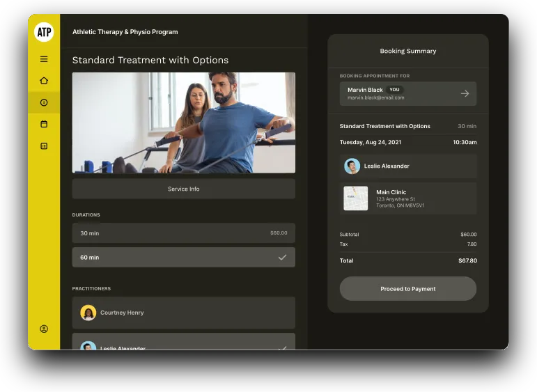This screenshot has width=537, height=392.
Task: Click Leslie Alexander's avatar in summary
Action: (x=352, y=166)
